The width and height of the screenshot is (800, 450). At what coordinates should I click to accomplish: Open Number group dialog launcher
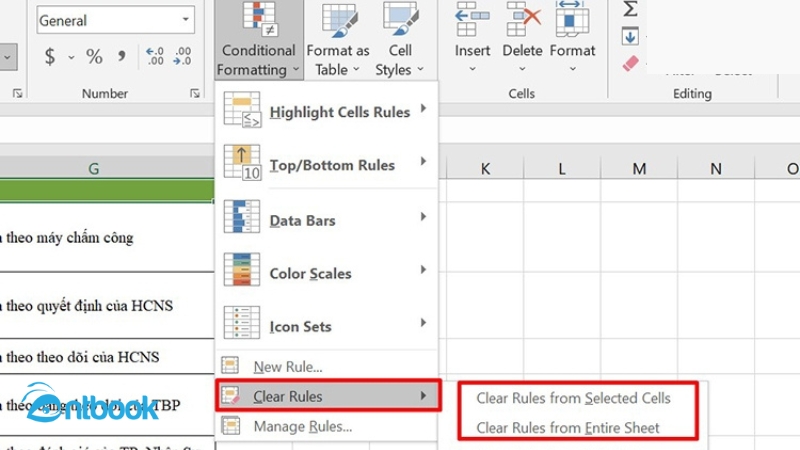(194, 93)
